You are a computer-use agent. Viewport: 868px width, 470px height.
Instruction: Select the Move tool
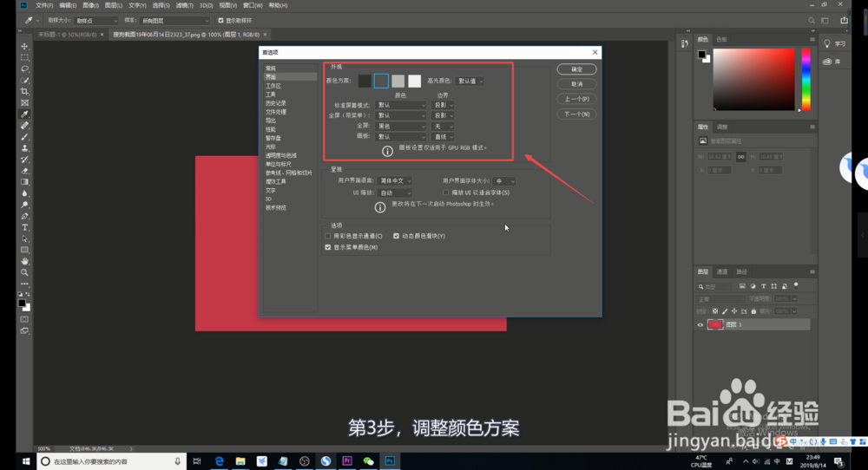coord(24,47)
